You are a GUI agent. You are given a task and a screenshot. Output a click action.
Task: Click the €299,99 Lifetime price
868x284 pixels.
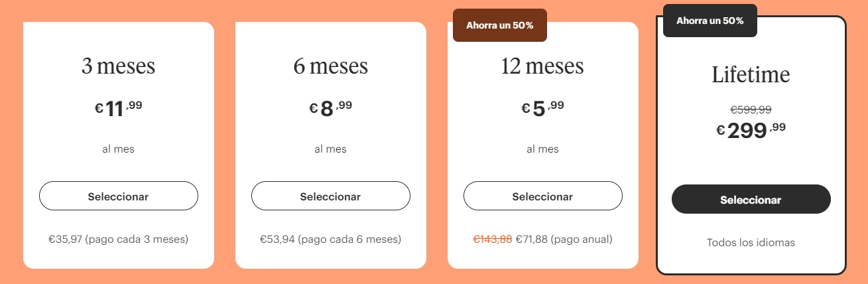click(x=751, y=130)
